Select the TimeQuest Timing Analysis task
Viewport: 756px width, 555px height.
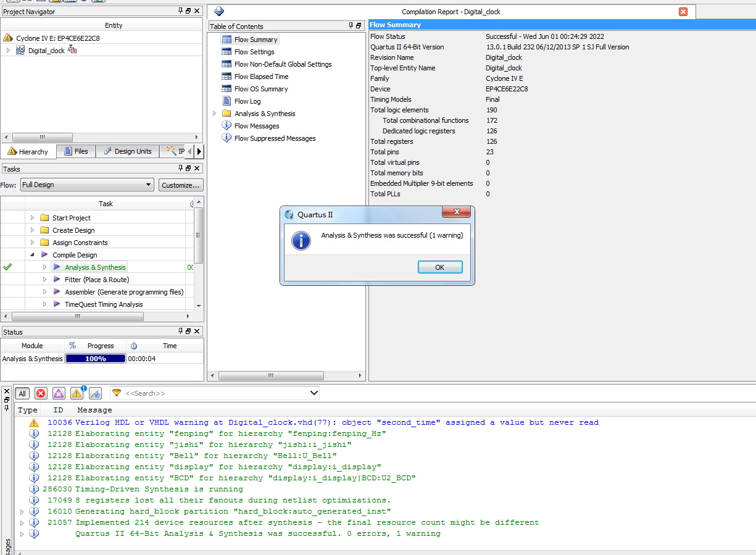(104, 304)
